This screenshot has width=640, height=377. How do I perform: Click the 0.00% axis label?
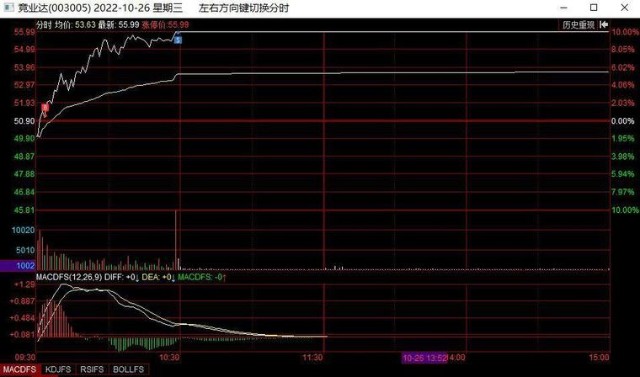click(x=623, y=121)
